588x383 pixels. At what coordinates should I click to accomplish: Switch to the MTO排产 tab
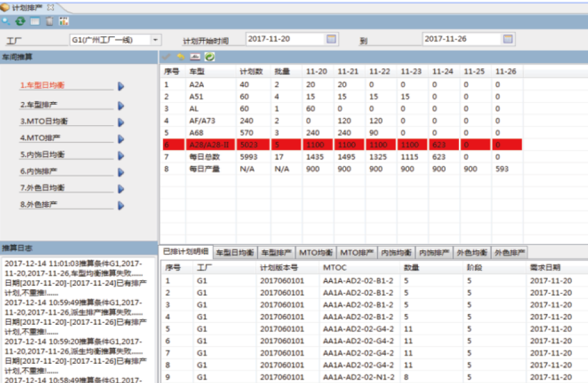click(357, 252)
